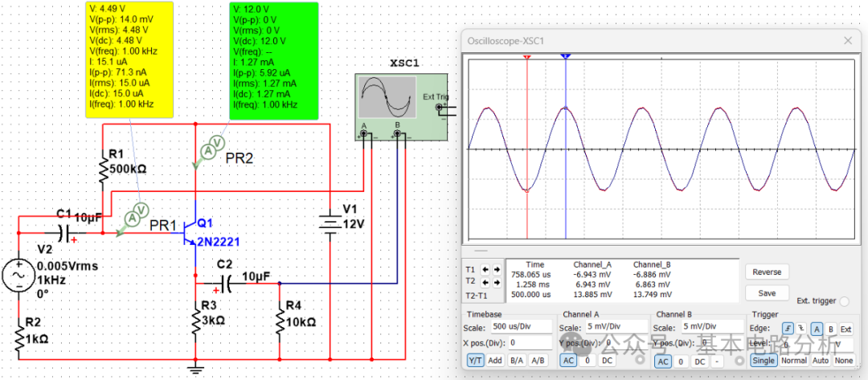
Task: Set trigger source to Ext
Action: point(845,329)
